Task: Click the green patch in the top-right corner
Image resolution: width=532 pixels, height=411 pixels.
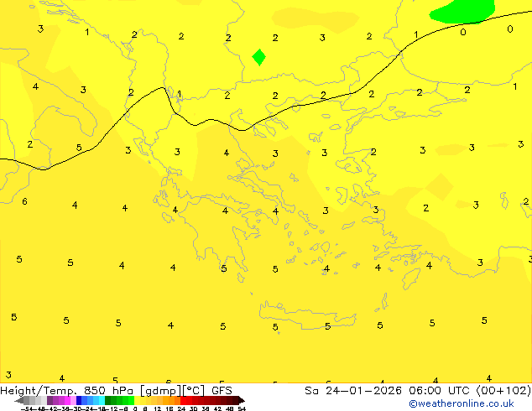Action: 462,10
